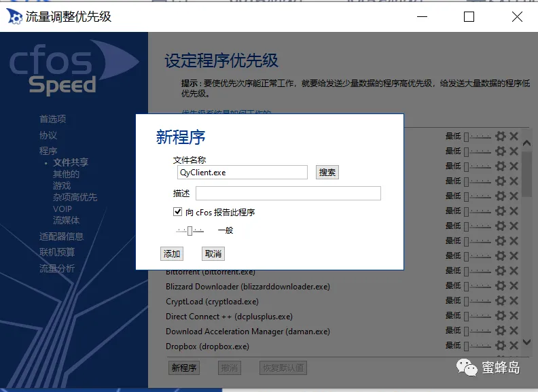
Task: Click the 文件名称 input containing QyClient.exe
Action: (243, 173)
